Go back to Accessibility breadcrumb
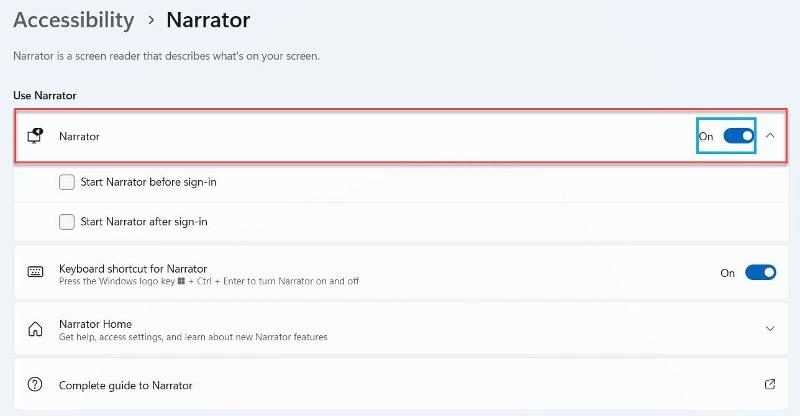 pos(74,20)
